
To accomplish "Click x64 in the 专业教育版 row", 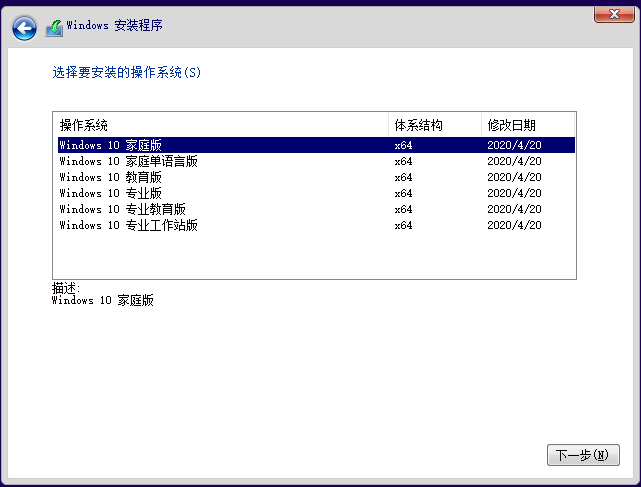I will click(x=403, y=209).
